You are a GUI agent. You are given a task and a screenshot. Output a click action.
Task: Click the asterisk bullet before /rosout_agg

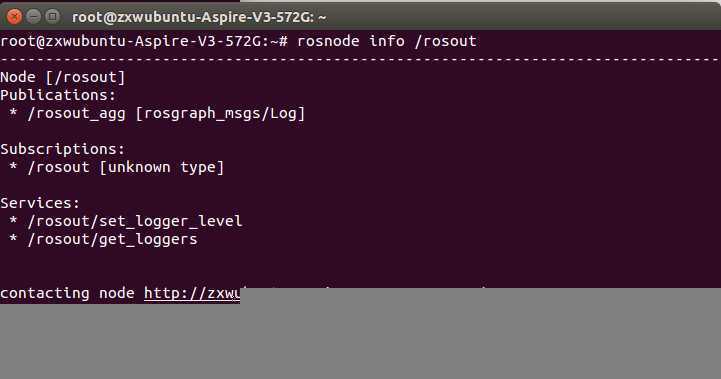13,113
